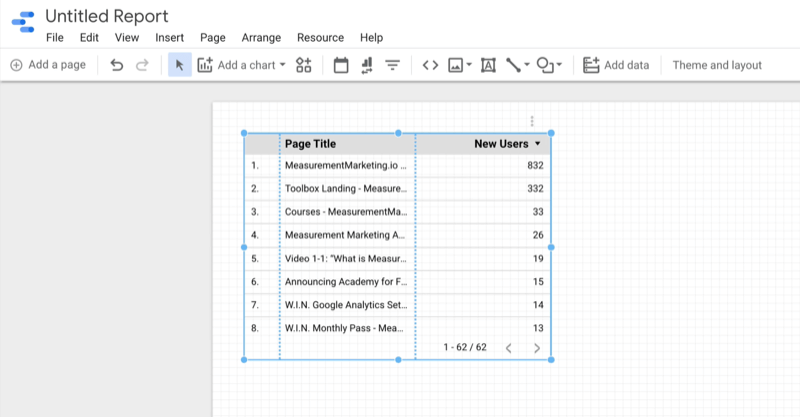Screen dimensions: 800x417
Task: Open the Resource menu
Action: click(x=320, y=38)
